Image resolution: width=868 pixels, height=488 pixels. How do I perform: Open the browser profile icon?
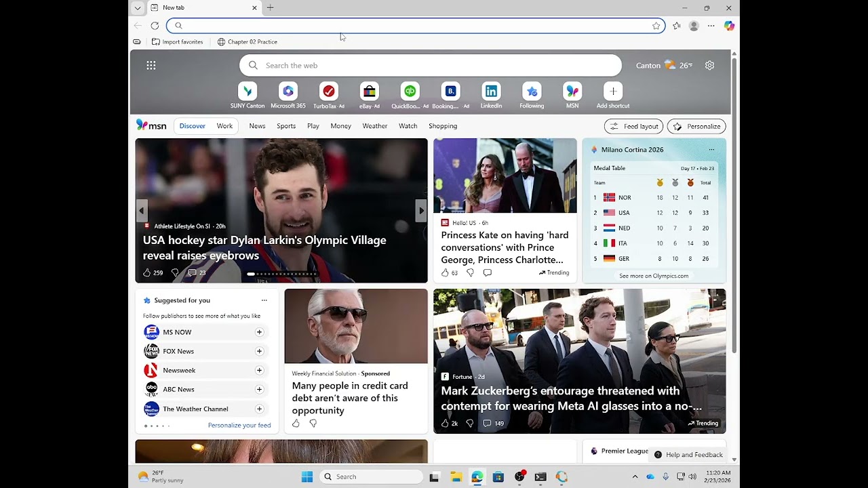[x=694, y=26]
